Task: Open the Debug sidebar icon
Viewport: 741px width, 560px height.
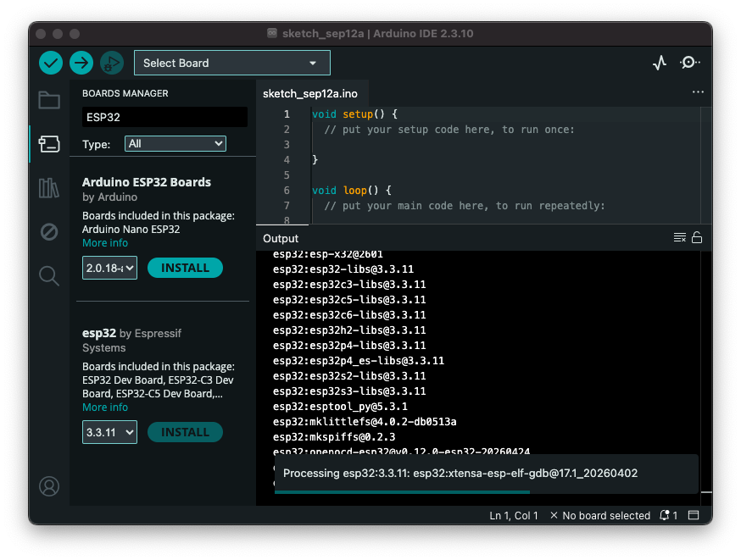Action: pos(49,232)
